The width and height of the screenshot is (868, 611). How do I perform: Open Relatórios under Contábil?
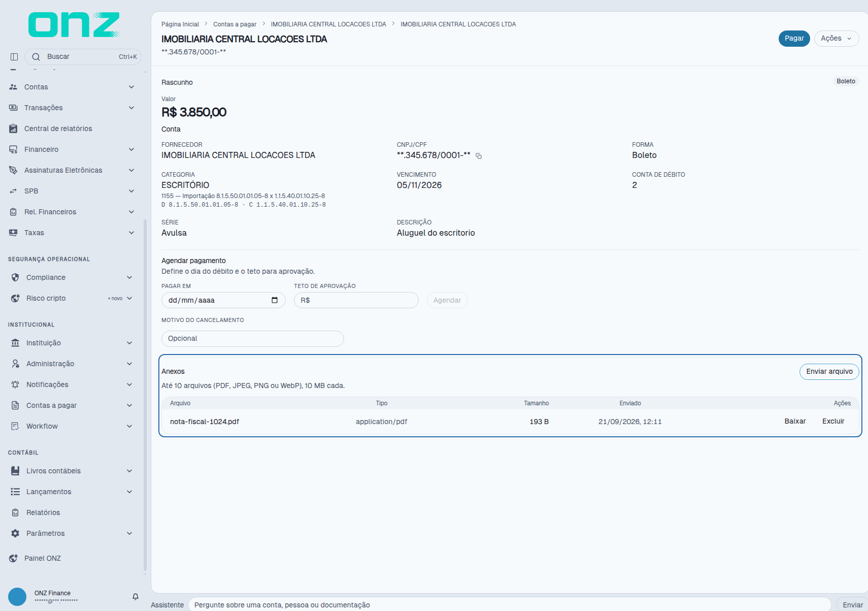click(x=72, y=512)
